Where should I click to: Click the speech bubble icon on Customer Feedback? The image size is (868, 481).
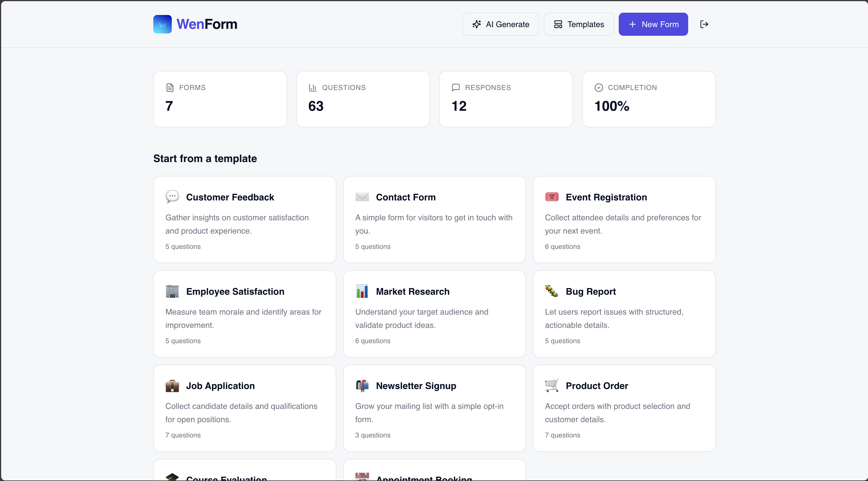coord(172,196)
